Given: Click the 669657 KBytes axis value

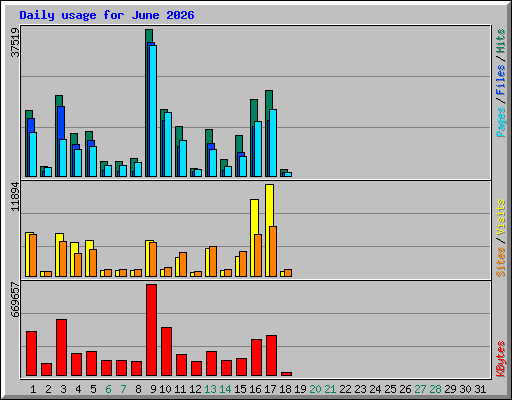Looking at the screenshot, I should point(15,299).
